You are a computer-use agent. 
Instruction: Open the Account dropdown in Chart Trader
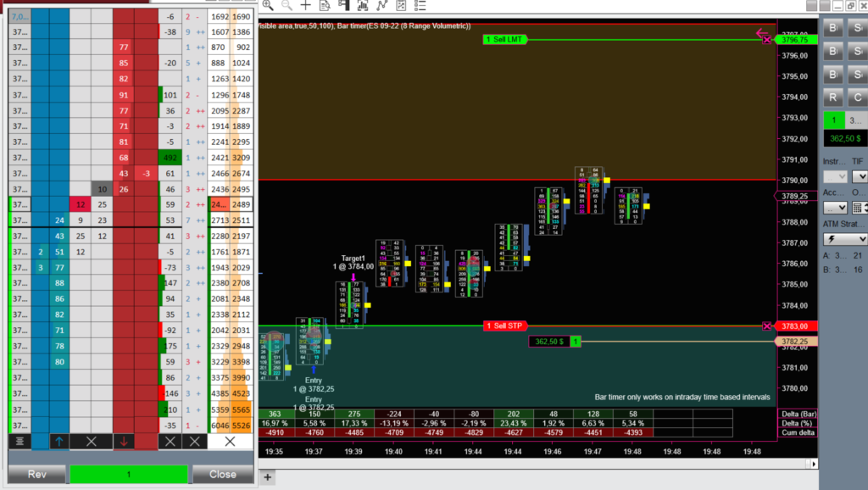point(835,208)
